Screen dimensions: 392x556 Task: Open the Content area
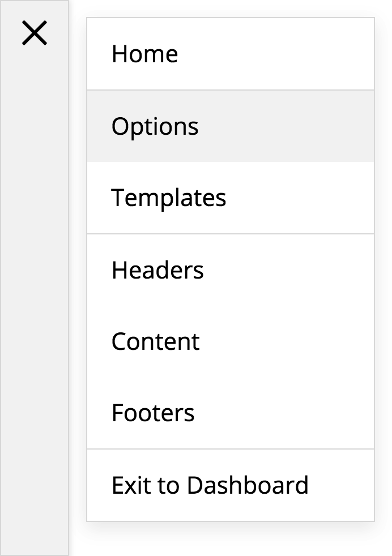(x=156, y=341)
